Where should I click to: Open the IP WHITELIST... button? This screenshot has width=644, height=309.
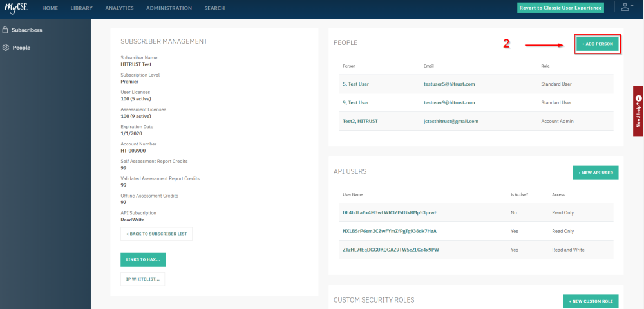coord(142,279)
